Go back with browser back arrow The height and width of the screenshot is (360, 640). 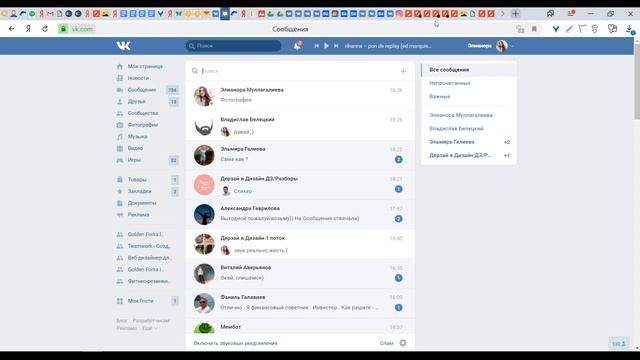11,29
